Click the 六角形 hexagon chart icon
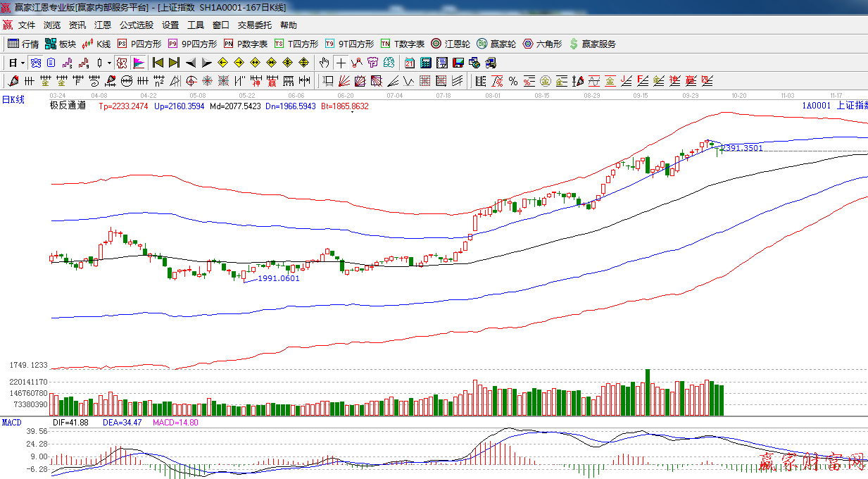This screenshot has width=868, height=479. pos(541,44)
